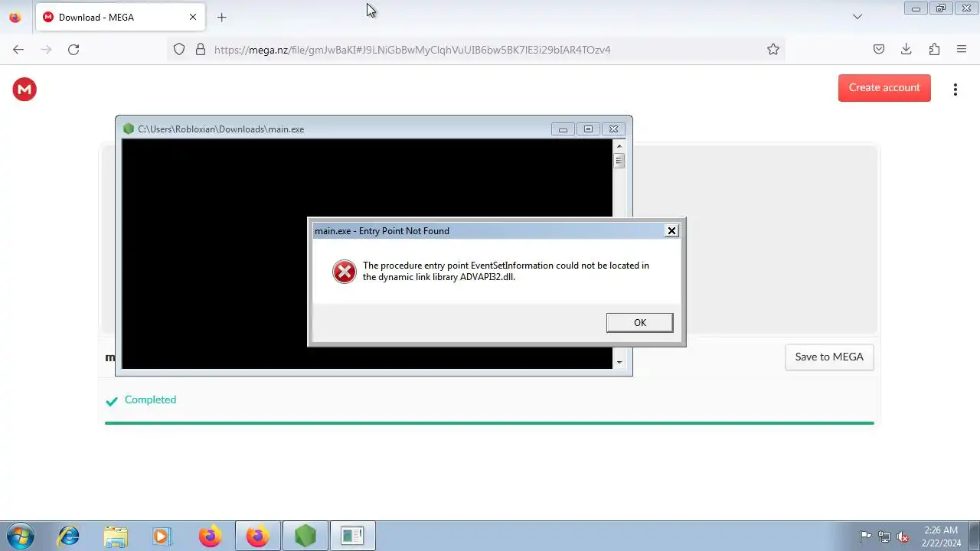Open the Firefox downloads panel icon
This screenshot has height=551, width=980.
[906, 50]
